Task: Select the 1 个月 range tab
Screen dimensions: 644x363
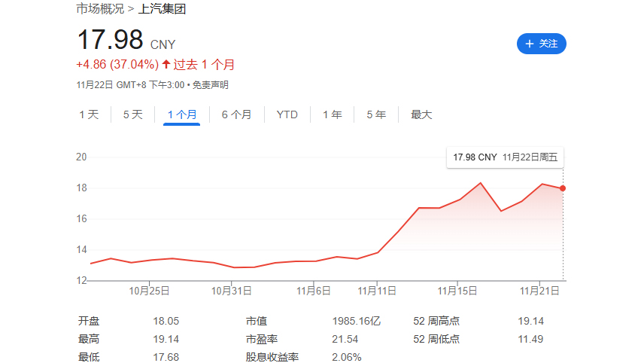Action: pos(182,114)
